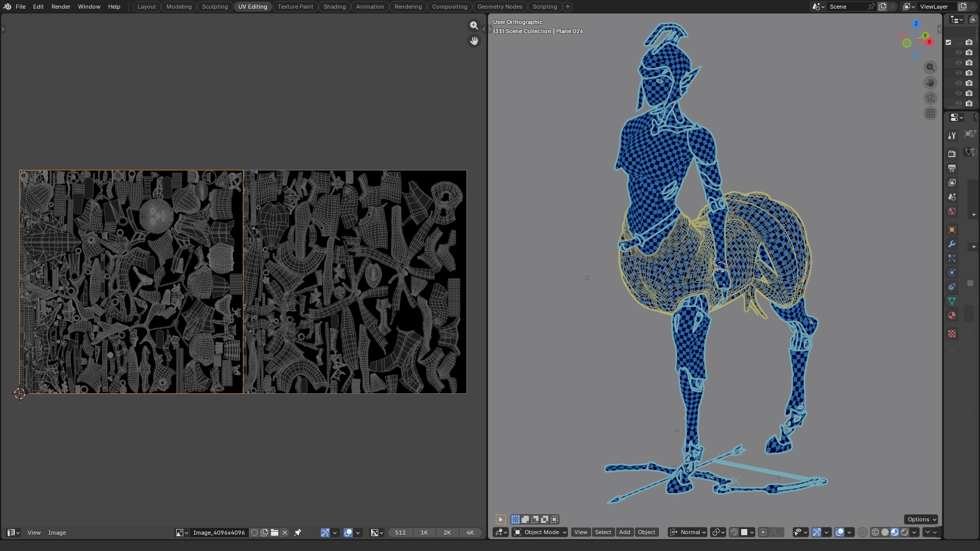The height and width of the screenshot is (551, 980).
Task: Click the Select menu button in the 3D viewport
Action: [x=603, y=532]
